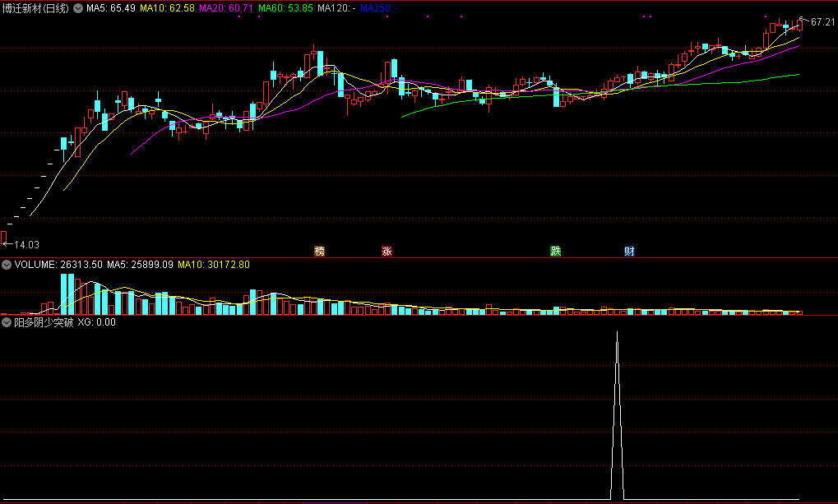
Task: Select the XG signal spike in the indicator panel
Action: [x=618, y=416]
